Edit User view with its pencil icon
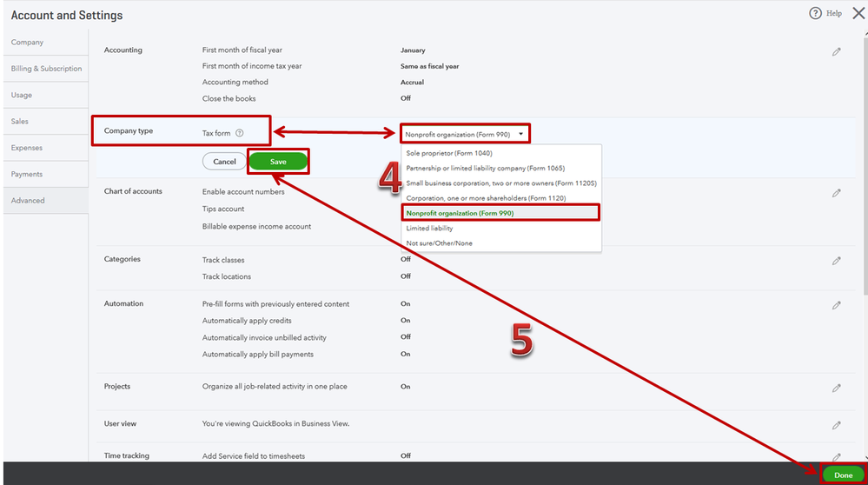 (x=837, y=425)
